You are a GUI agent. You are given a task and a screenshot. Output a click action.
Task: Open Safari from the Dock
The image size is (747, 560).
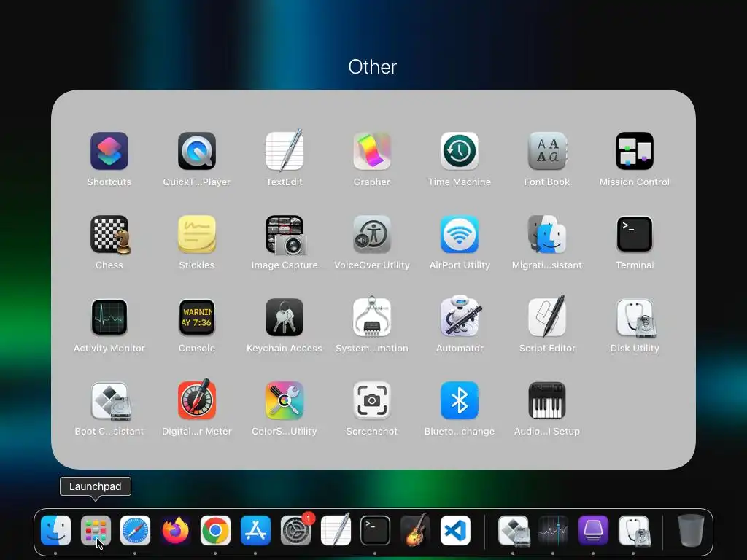135,531
